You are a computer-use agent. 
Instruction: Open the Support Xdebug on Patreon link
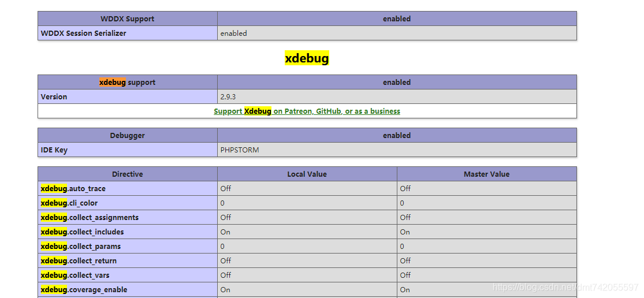coord(307,111)
